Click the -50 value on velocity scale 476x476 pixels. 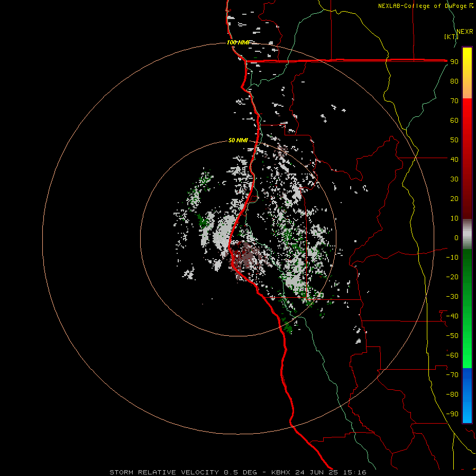pos(452,335)
